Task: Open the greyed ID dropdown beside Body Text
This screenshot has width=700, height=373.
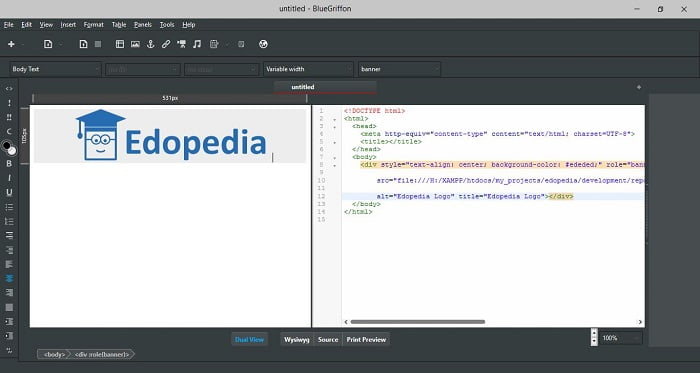Action: click(x=143, y=69)
